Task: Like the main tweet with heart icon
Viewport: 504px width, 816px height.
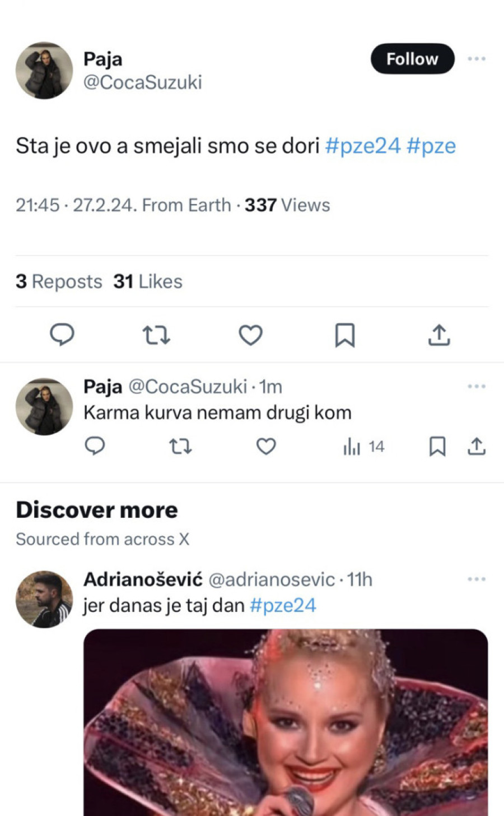Action: 250,335
